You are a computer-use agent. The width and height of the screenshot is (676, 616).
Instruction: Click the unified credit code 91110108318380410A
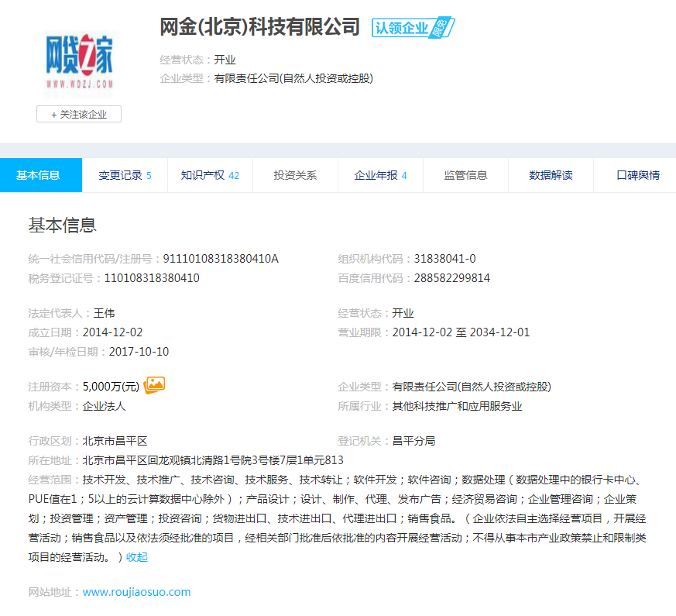click(x=220, y=259)
